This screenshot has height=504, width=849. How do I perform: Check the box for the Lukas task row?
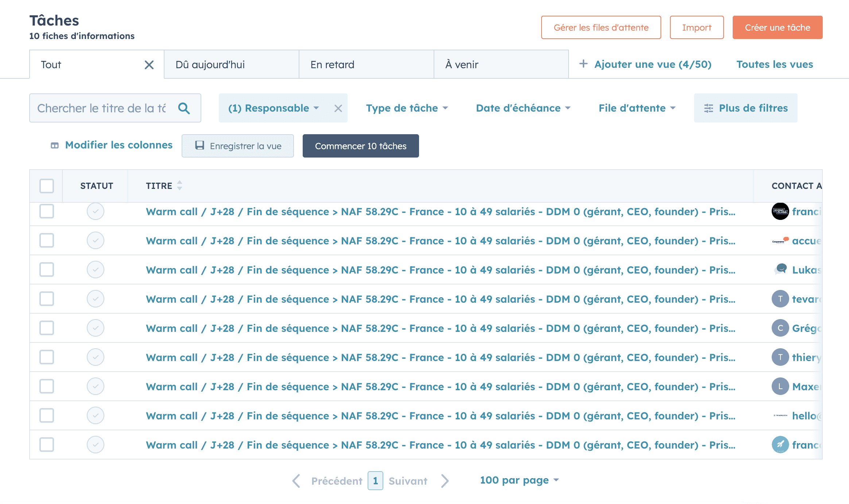click(x=47, y=270)
